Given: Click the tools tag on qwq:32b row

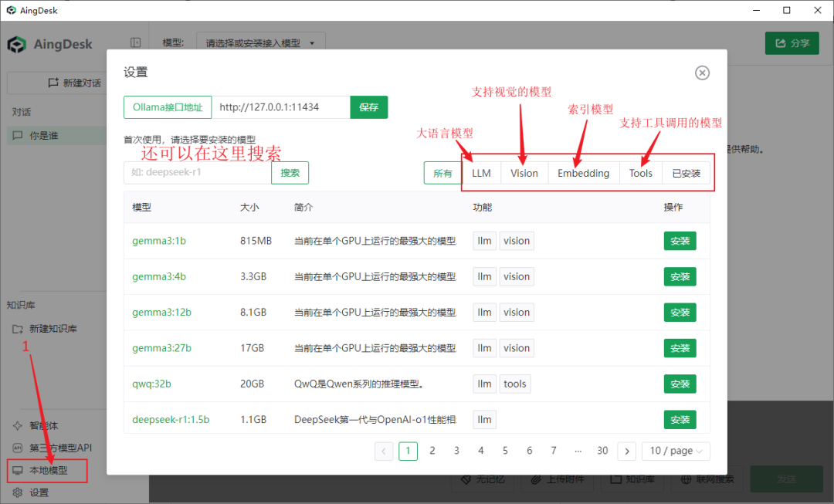Looking at the screenshot, I should pyautogui.click(x=515, y=384).
